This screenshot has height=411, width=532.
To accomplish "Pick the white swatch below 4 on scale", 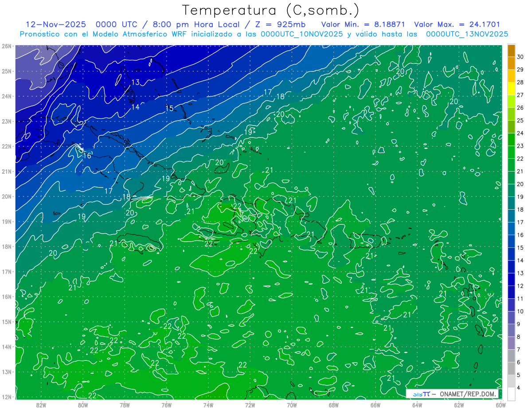I will tap(511, 394).
